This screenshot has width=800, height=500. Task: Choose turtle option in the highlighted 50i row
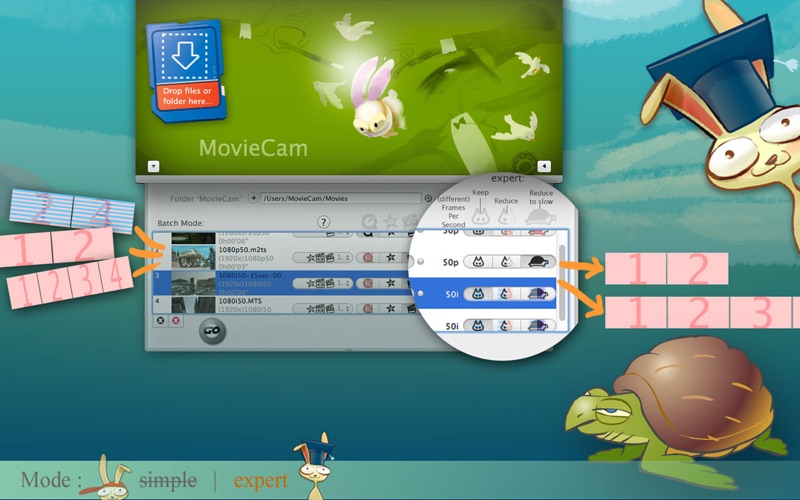(x=538, y=294)
